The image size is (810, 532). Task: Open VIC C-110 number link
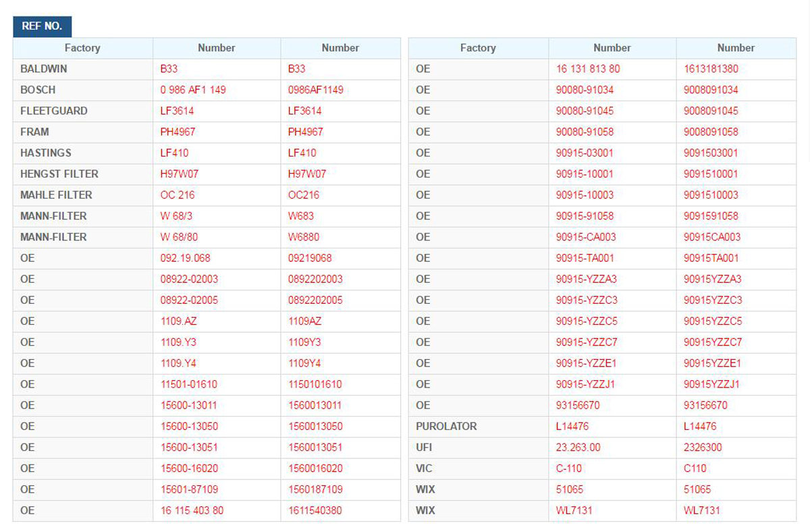point(569,468)
